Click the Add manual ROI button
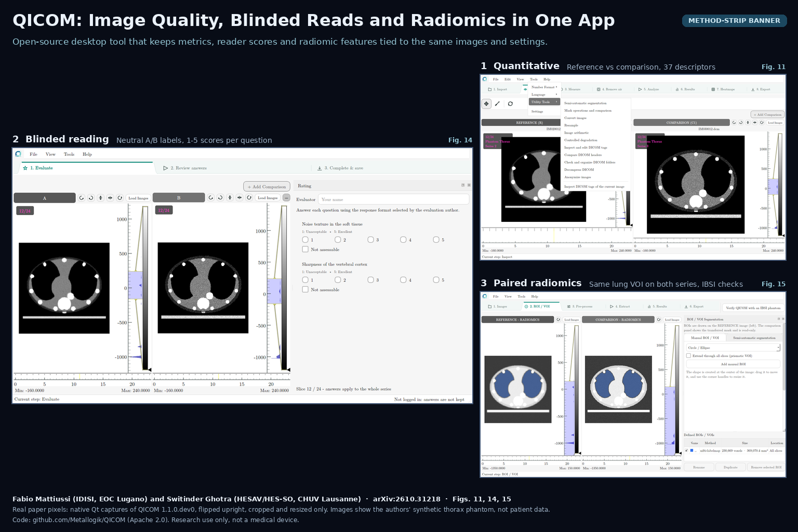Image resolution: width=798 pixels, height=532 pixels. (733, 364)
